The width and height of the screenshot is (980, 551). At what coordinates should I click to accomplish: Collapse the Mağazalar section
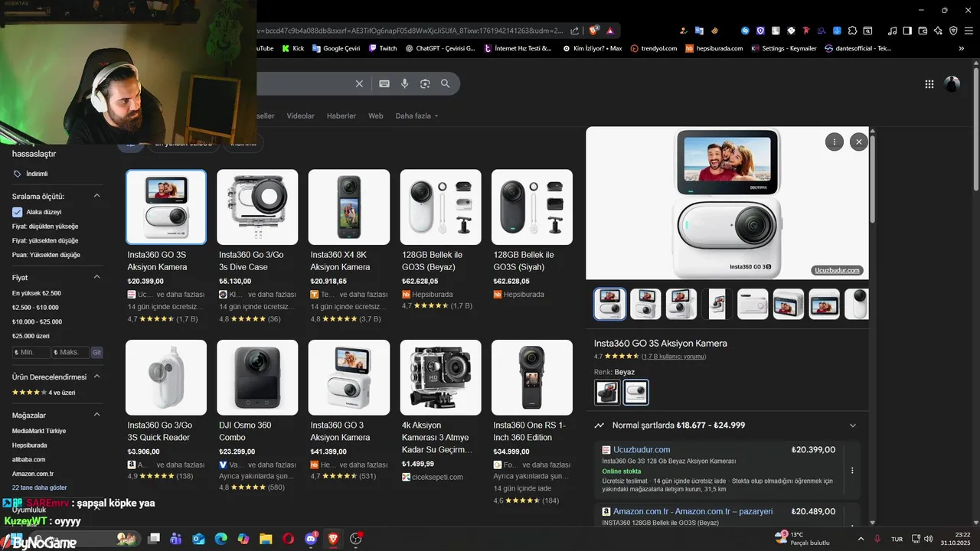96,415
